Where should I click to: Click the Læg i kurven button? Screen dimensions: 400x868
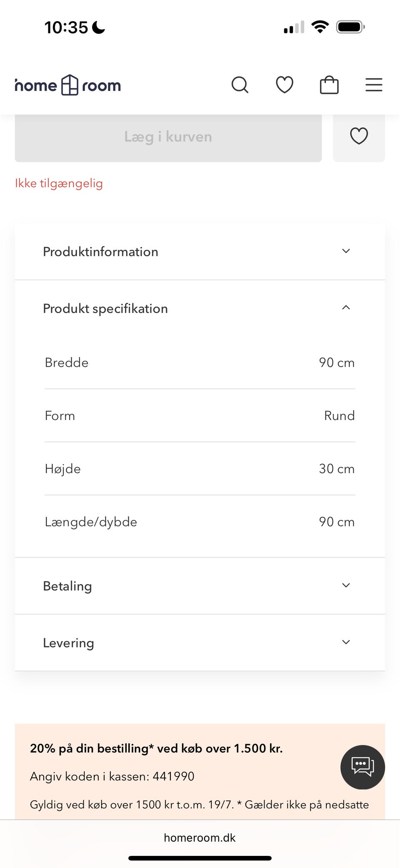pyautogui.click(x=168, y=136)
